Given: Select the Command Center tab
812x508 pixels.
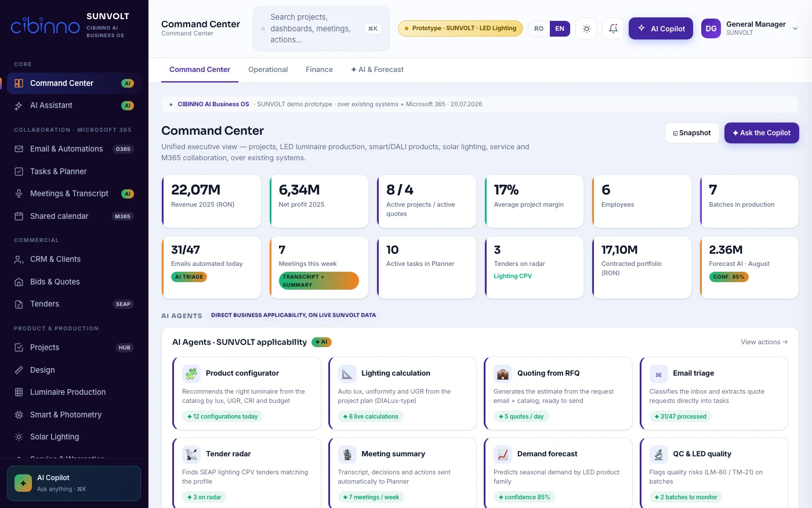Looking at the screenshot, I should [x=200, y=70].
